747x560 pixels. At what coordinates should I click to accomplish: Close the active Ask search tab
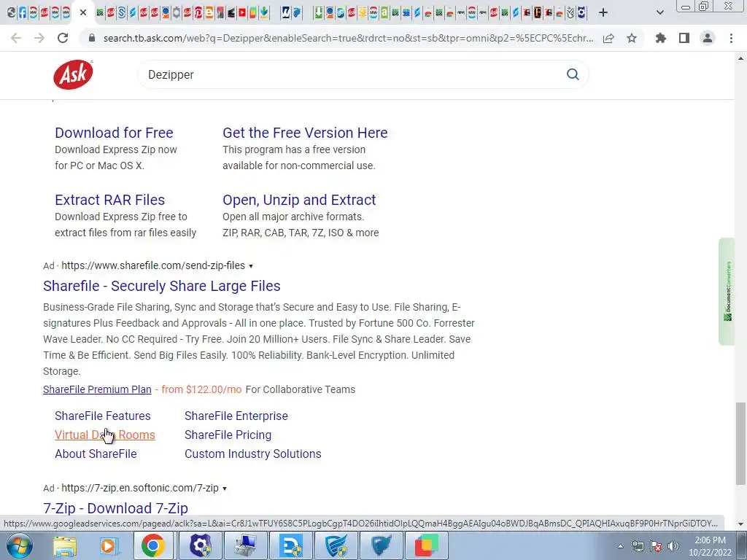83,12
